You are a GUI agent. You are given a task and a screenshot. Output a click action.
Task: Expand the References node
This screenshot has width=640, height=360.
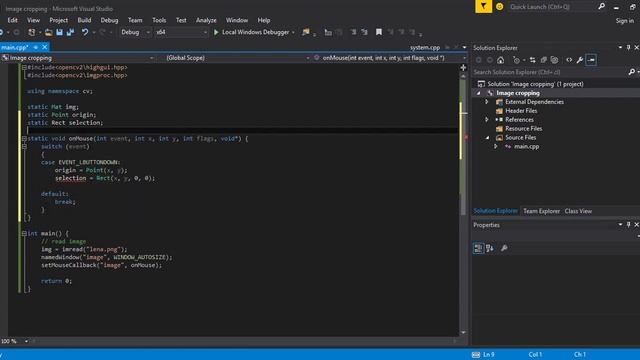[487, 120]
